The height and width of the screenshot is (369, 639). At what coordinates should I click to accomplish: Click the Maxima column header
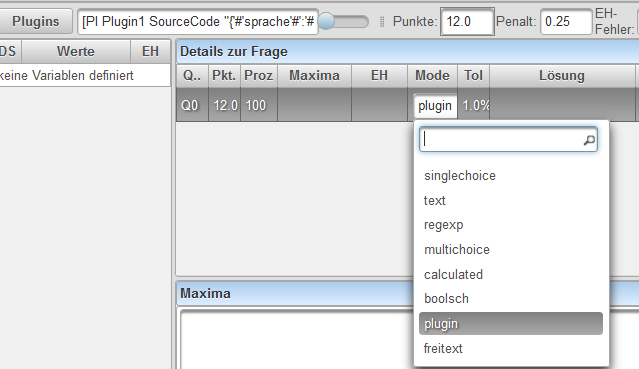pos(314,76)
